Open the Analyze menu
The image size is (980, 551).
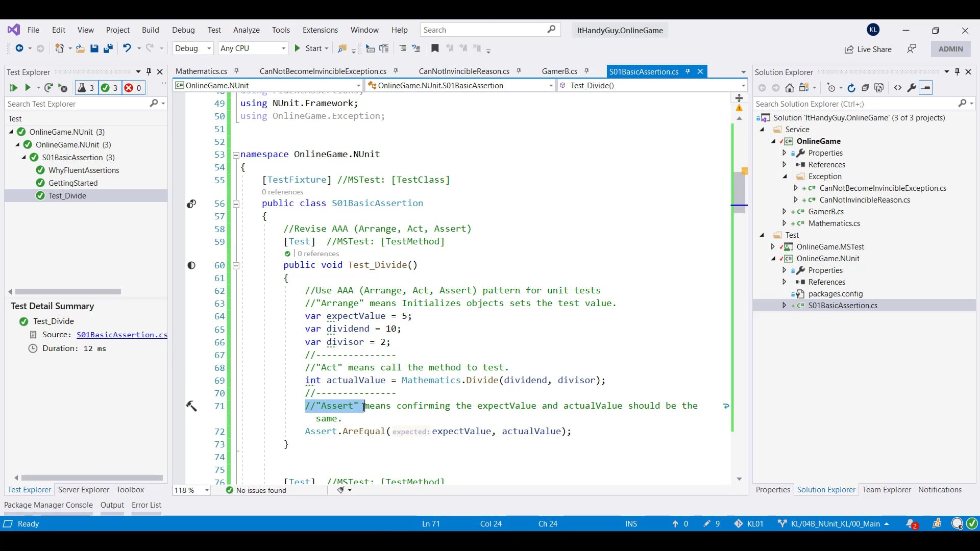click(246, 30)
